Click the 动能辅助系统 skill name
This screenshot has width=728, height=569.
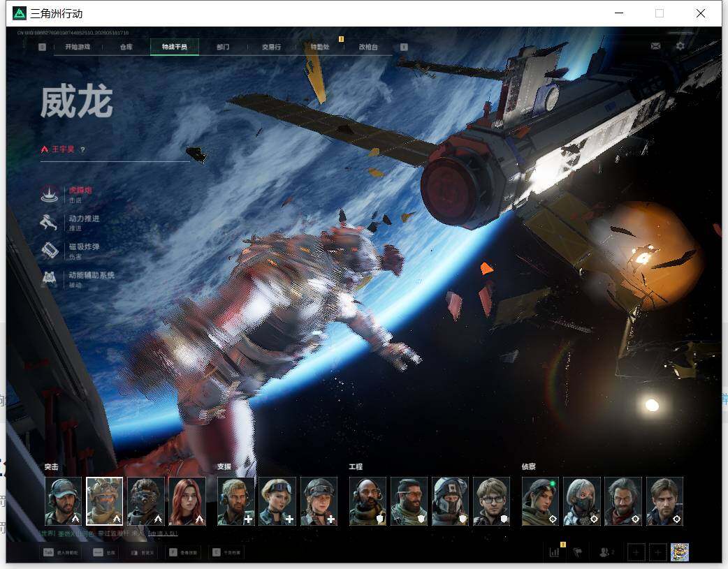(x=92, y=275)
